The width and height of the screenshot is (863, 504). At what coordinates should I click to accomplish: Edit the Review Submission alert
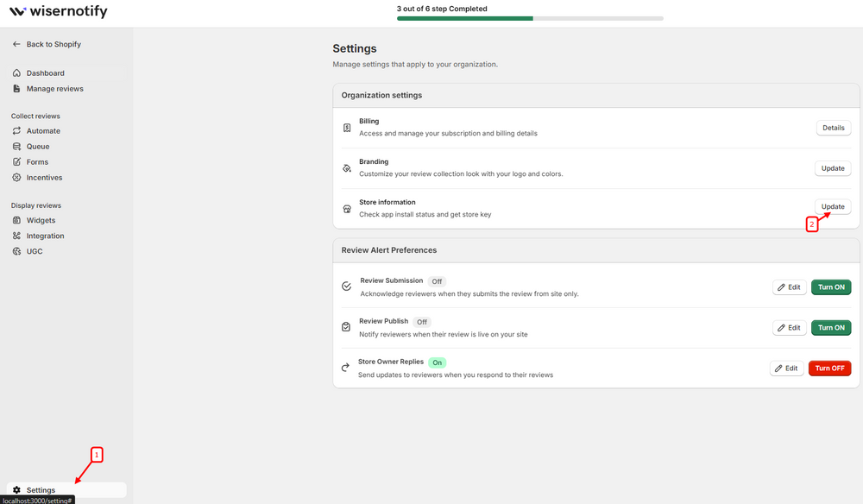[x=789, y=287]
